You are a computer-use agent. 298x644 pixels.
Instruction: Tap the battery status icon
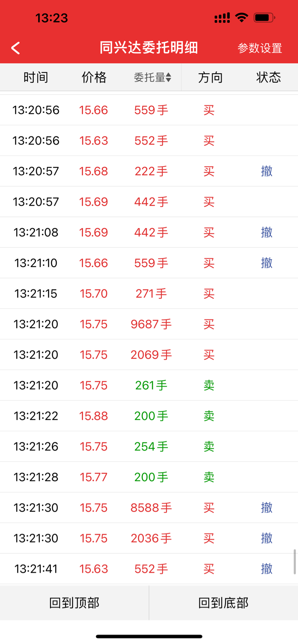264,17
